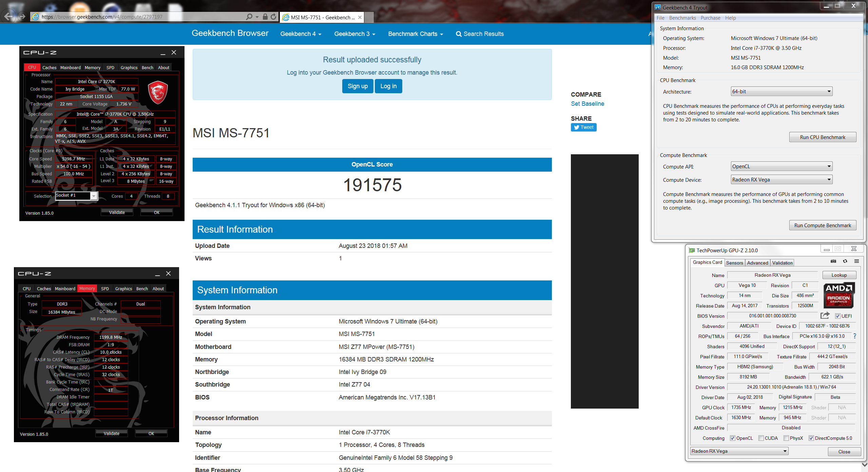Click the scrollbar down arrow at the screen edge

864,465
